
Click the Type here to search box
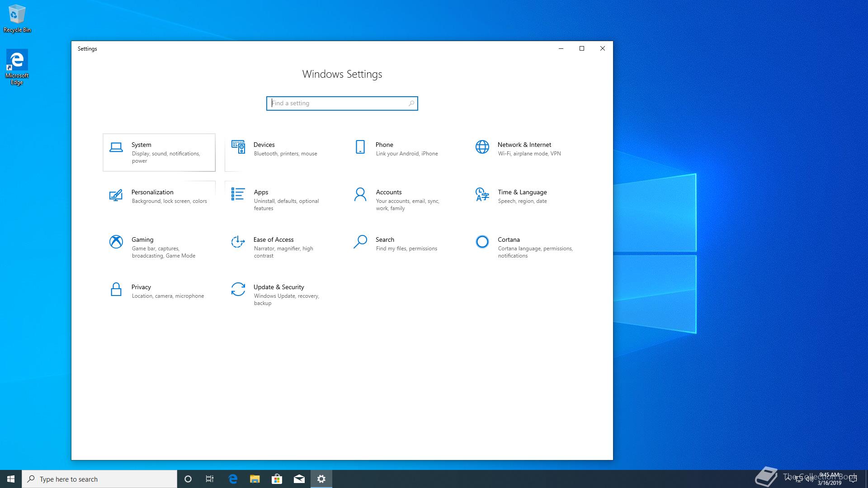tap(99, 479)
